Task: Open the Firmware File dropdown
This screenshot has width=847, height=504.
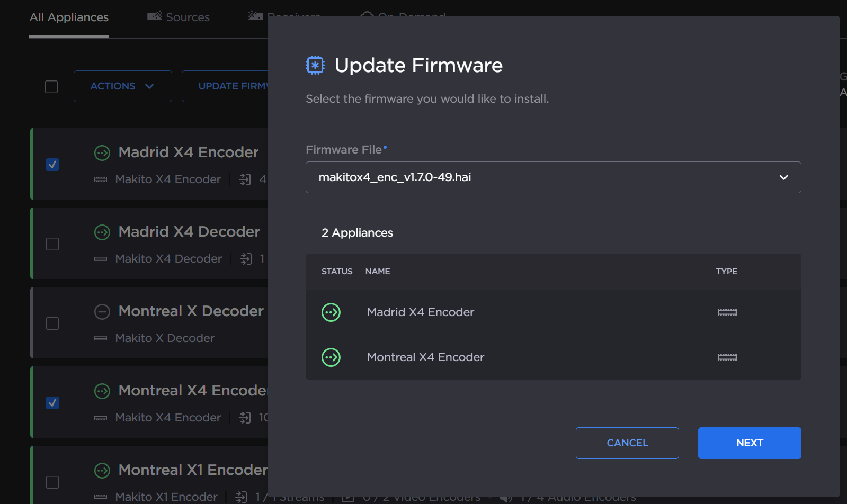Action: tap(554, 177)
